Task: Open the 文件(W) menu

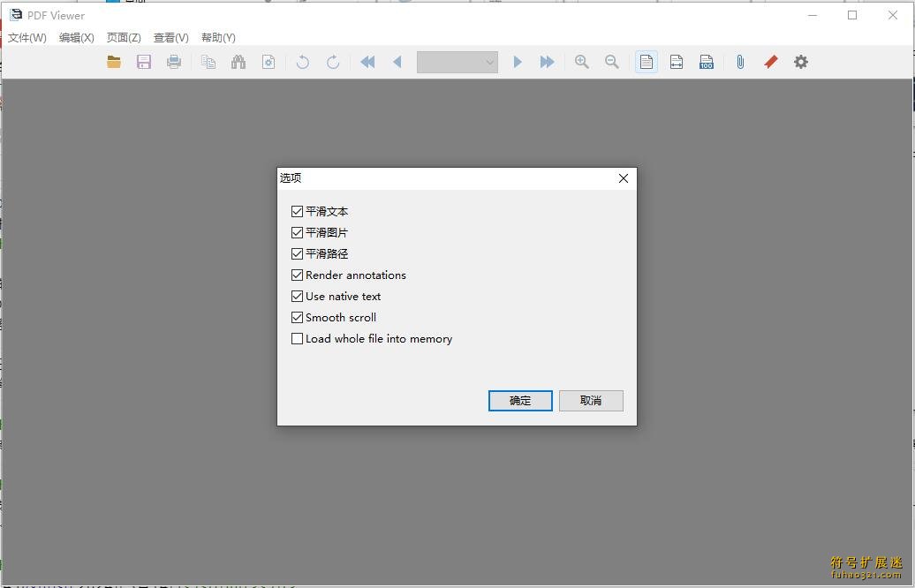Action: pyautogui.click(x=26, y=37)
